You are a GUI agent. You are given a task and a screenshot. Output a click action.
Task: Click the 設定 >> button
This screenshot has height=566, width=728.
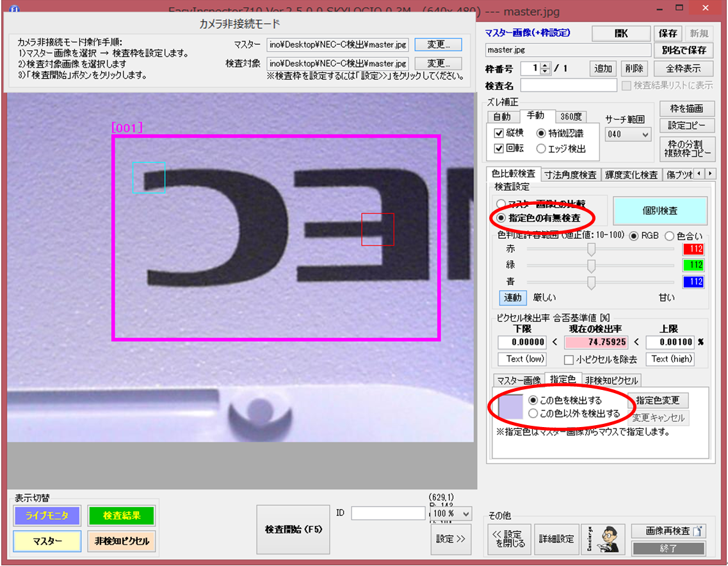450,538
